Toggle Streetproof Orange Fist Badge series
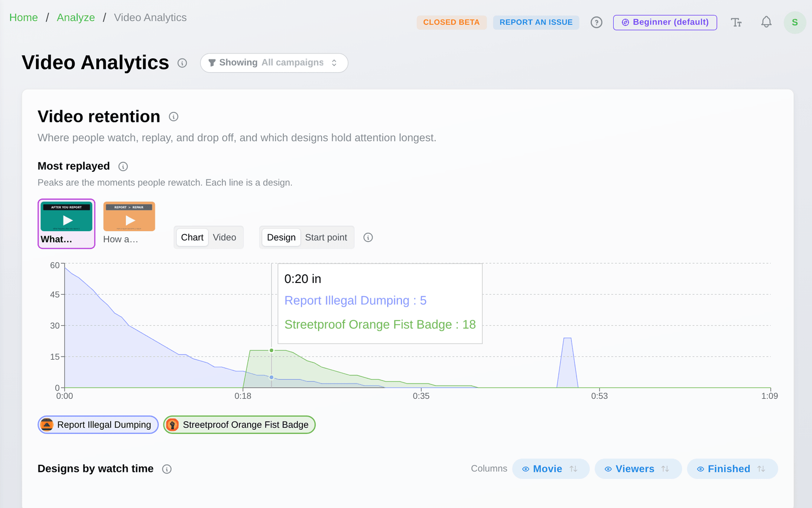Screen dimensions: 812x508 tap(240, 425)
